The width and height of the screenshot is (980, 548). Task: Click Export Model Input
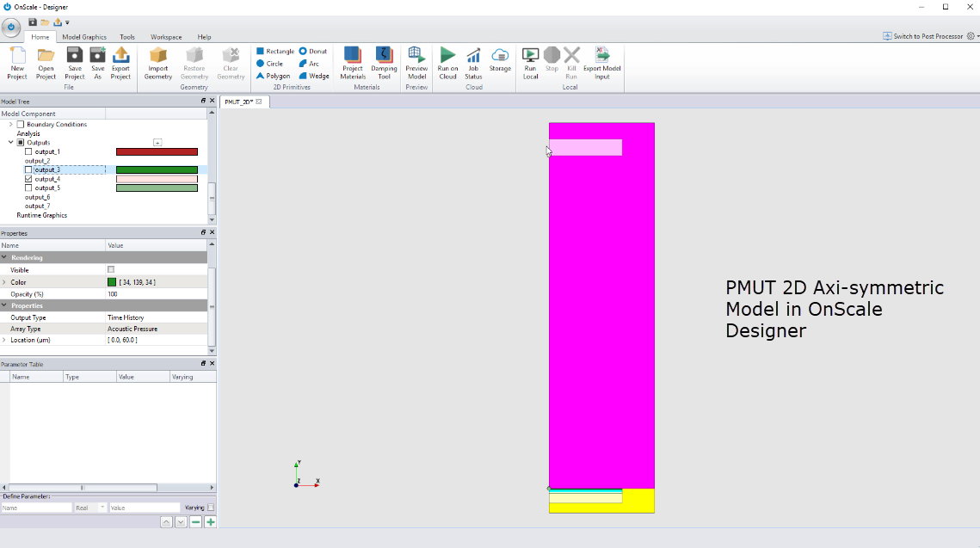pyautogui.click(x=602, y=63)
